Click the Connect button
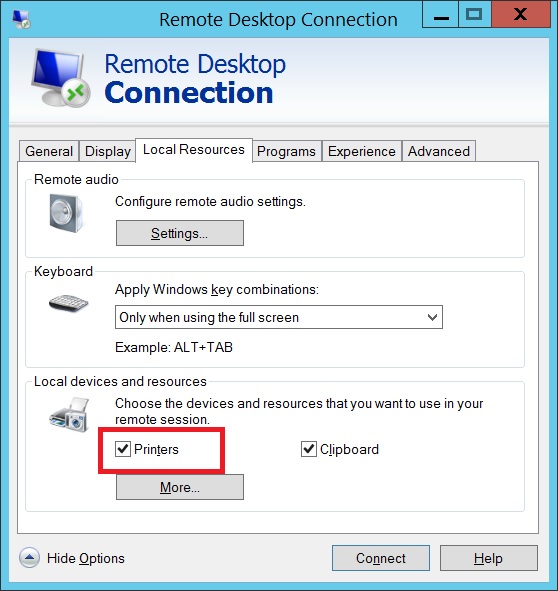Image resolution: width=558 pixels, height=591 pixels. pyautogui.click(x=381, y=558)
